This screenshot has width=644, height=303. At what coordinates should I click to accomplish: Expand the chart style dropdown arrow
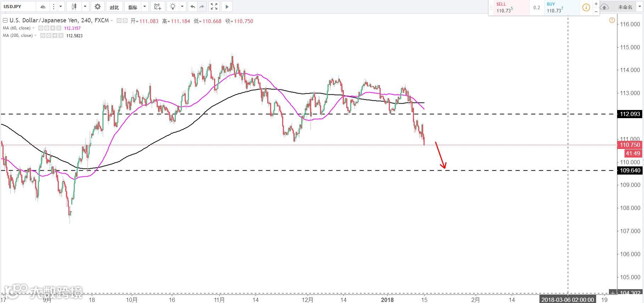tap(85, 7)
